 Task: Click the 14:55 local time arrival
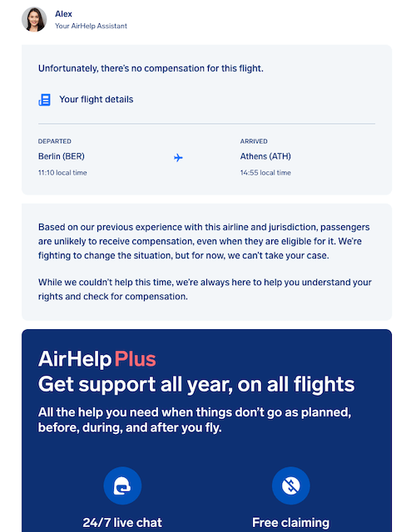(x=265, y=173)
